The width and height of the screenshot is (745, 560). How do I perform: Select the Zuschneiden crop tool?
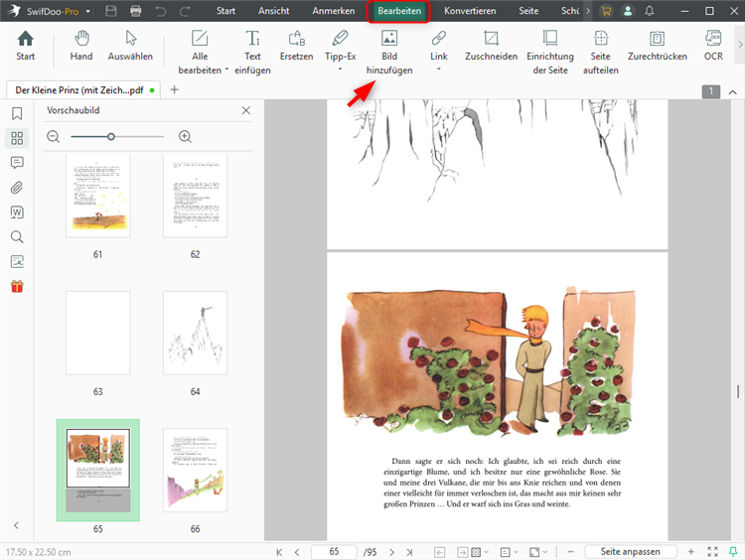pyautogui.click(x=491, y=46)
